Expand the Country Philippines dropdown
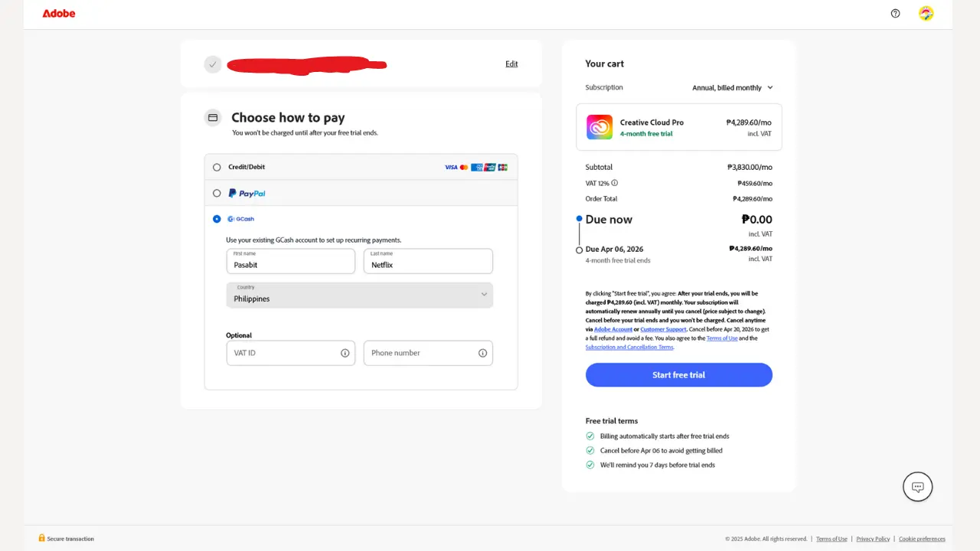The width and height of the screenshot is (980, 551). (x=360, y=295)
